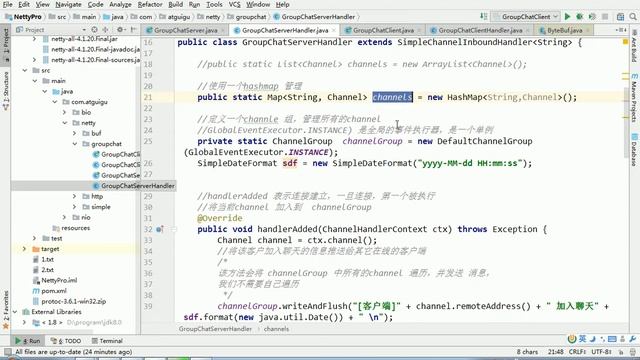Open the Terminal tool window
The image size is (640, 360).
click(x=107, y=340)
